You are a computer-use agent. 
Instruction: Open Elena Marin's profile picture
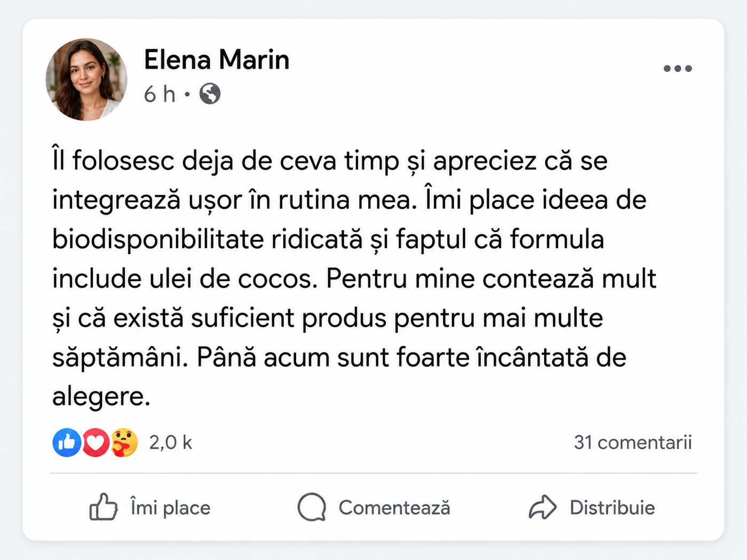point(86,79)
